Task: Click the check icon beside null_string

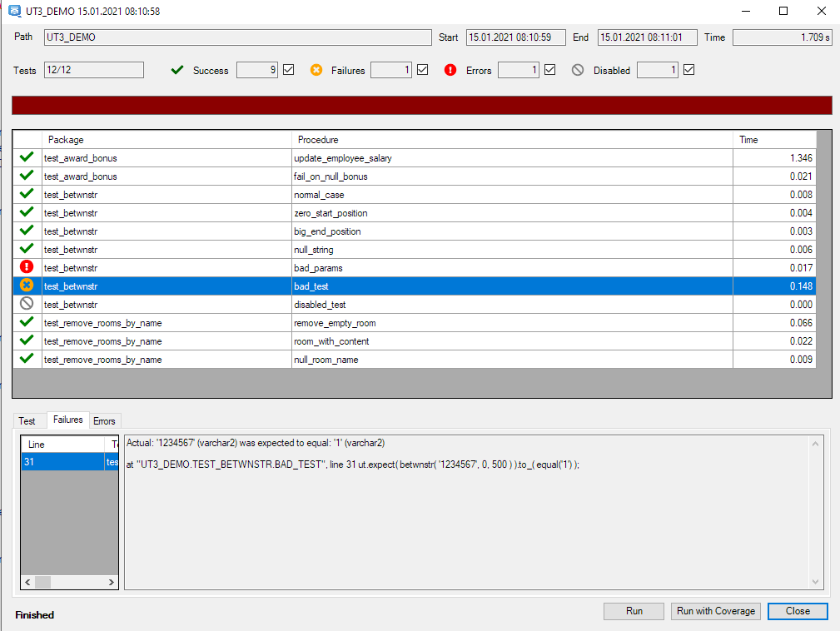Action: (x=27, y=248)
